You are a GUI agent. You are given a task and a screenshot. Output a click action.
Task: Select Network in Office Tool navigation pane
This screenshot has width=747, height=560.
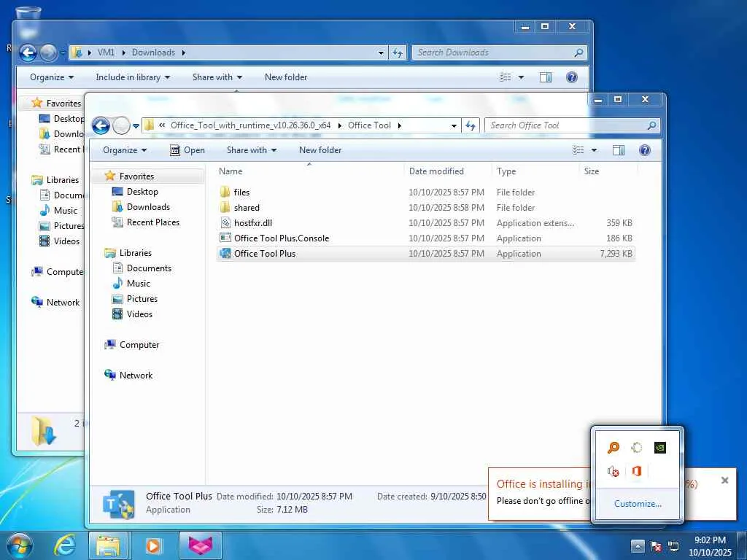[136, 376]
